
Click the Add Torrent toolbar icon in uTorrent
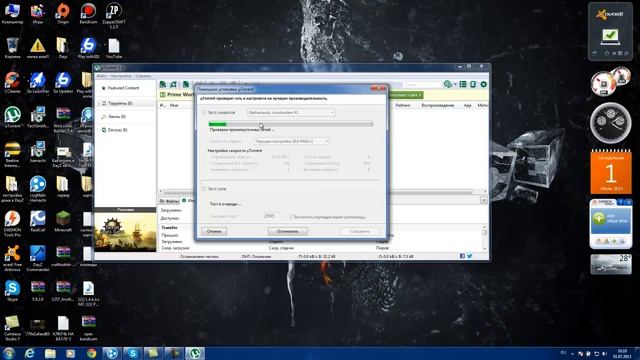pyautogui.click(x=163, y=84)
